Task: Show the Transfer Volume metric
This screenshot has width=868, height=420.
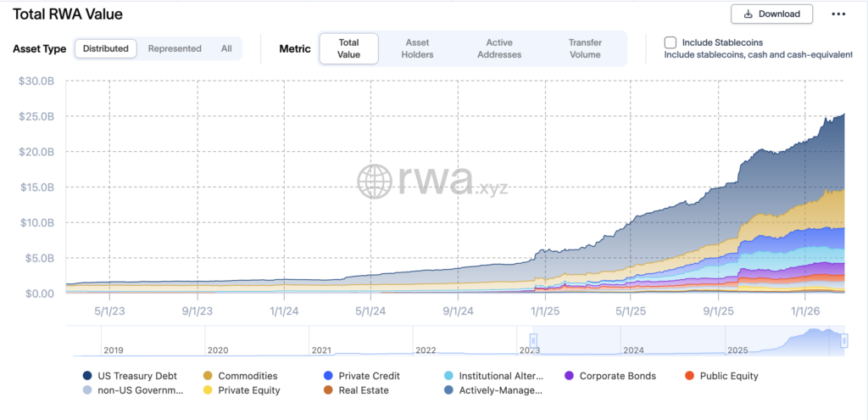Action: point(584,48)
